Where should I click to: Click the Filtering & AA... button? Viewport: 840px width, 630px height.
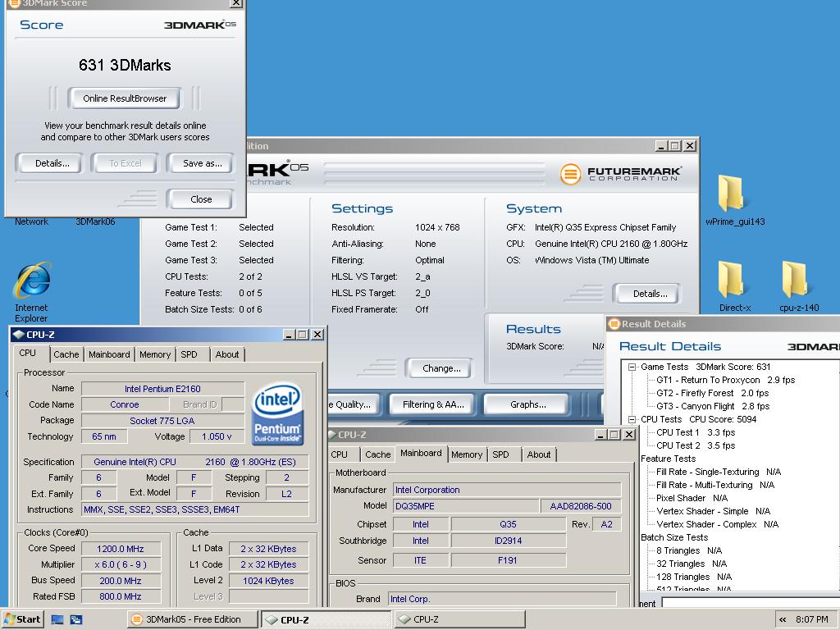[x=433, y=404]
